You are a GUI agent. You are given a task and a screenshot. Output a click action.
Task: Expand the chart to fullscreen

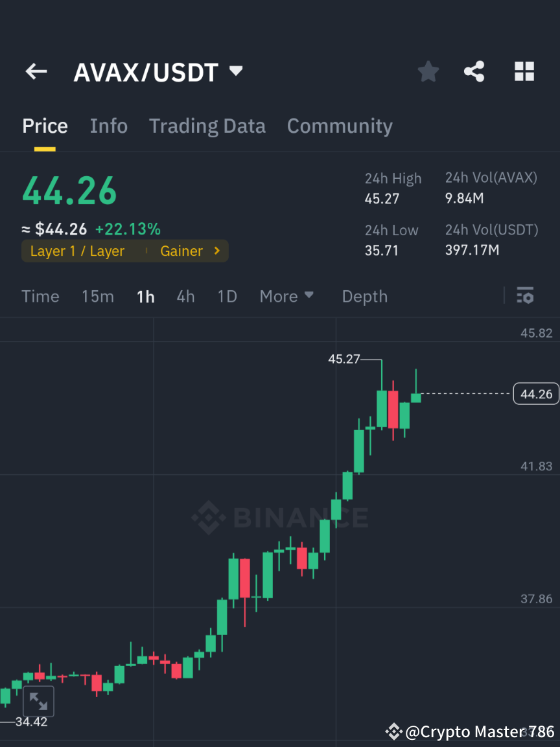pyautogui.click(x=39, y=701)
